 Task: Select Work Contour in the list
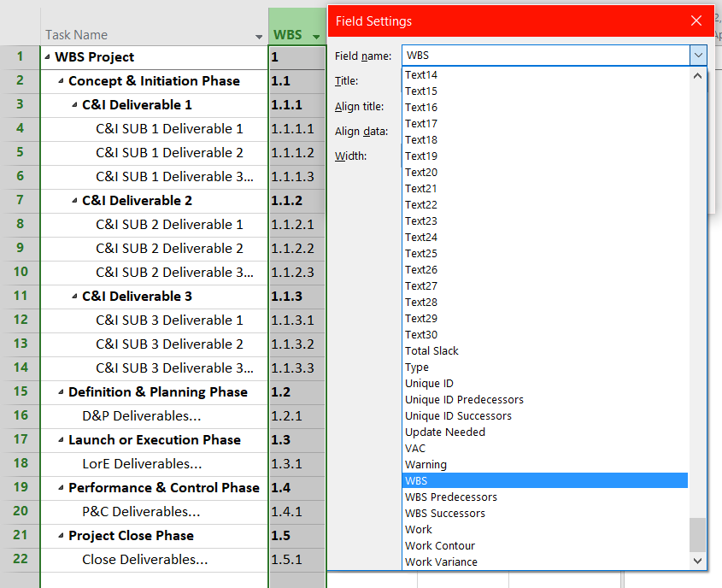tap(545, 545)
